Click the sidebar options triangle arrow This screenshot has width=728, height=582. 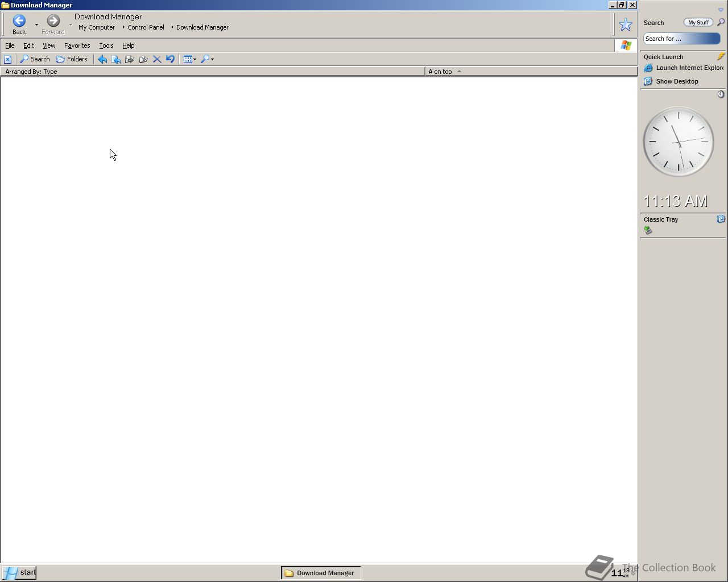point(721,10)
